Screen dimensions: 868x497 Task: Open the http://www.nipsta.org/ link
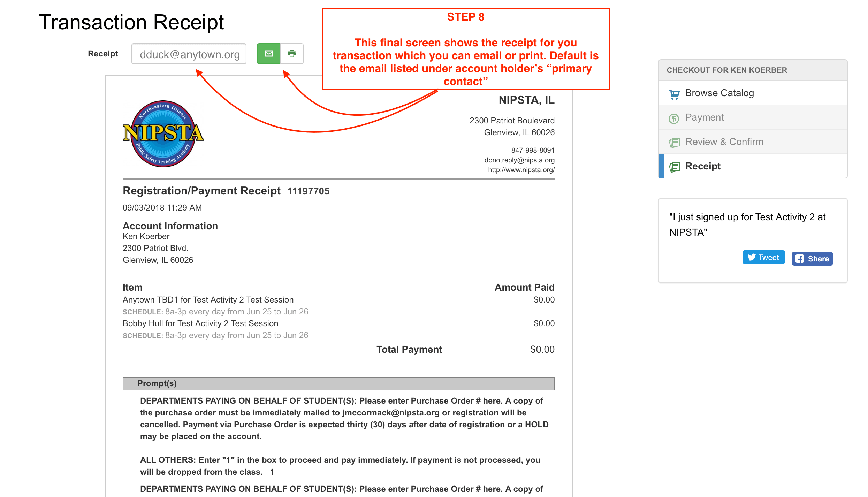click(x=521, y=170)
